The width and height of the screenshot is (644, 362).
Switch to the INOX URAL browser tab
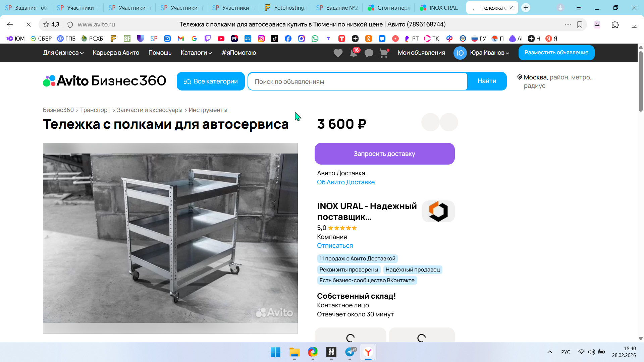pyautogui.click(x=440, y=8)
